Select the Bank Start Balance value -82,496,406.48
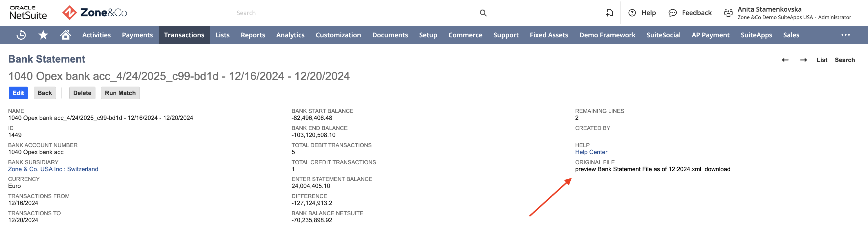 [312, 118]
